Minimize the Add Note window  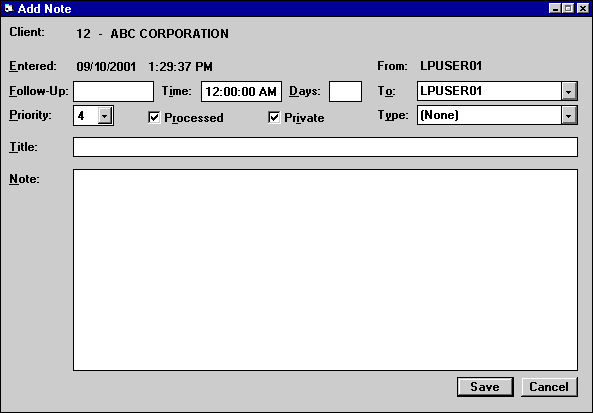click(555, 8)
